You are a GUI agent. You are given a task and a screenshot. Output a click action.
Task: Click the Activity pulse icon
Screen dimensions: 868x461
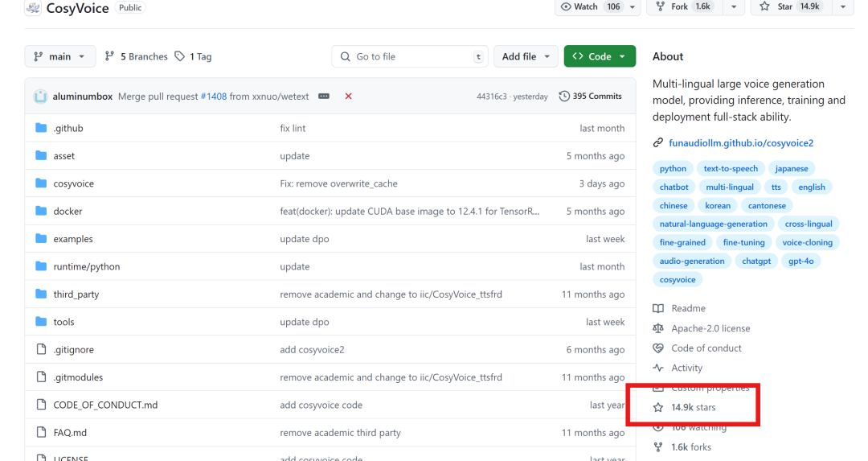pyautogui.click(x=658, y=368)
